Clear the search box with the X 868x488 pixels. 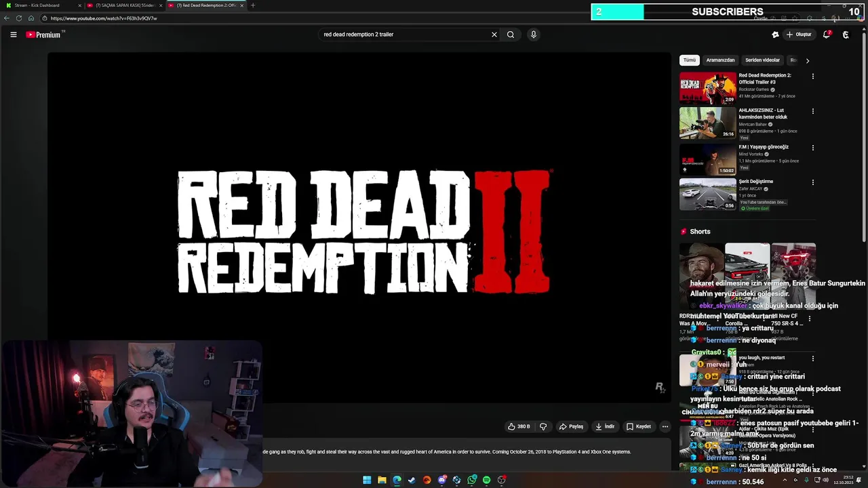pyautogui.click(x=494, y=35)
